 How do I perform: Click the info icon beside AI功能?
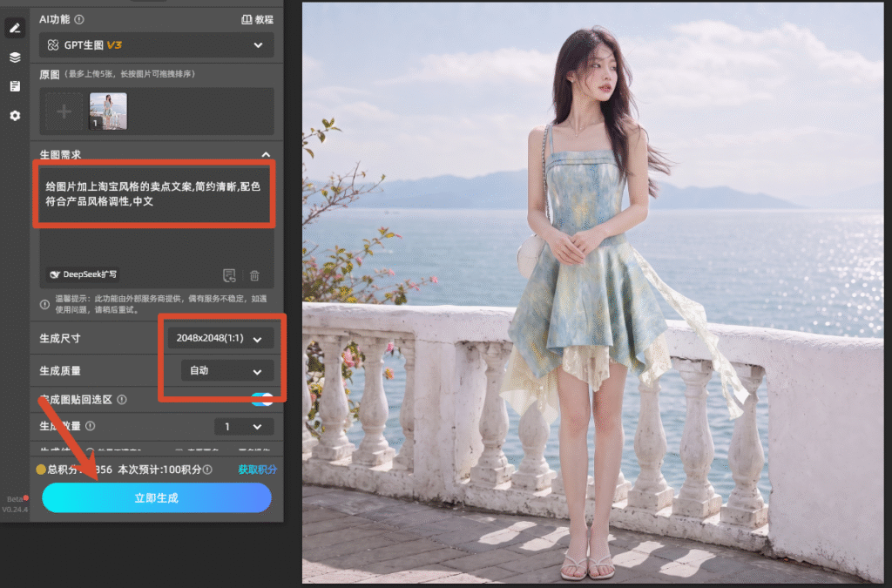(79, 19)
